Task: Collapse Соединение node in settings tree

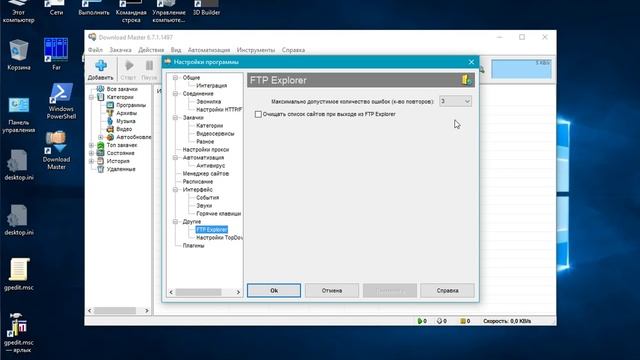Action: click(175, 93)
